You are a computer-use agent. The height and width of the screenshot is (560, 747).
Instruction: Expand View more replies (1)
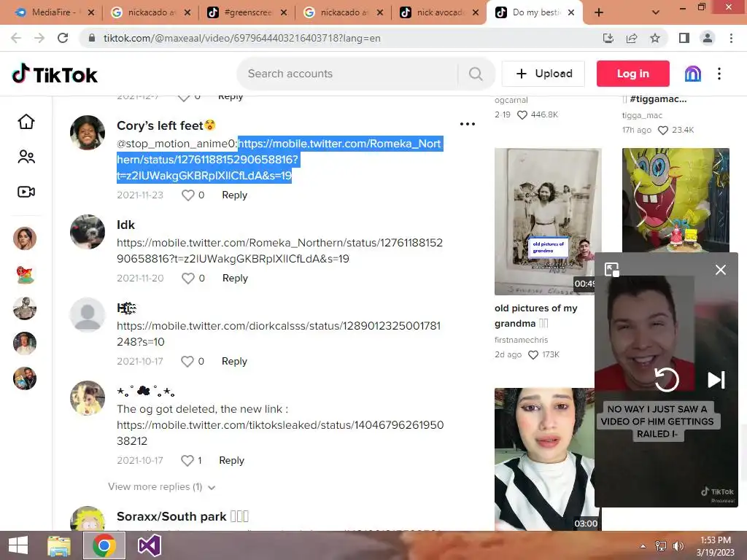161,486
